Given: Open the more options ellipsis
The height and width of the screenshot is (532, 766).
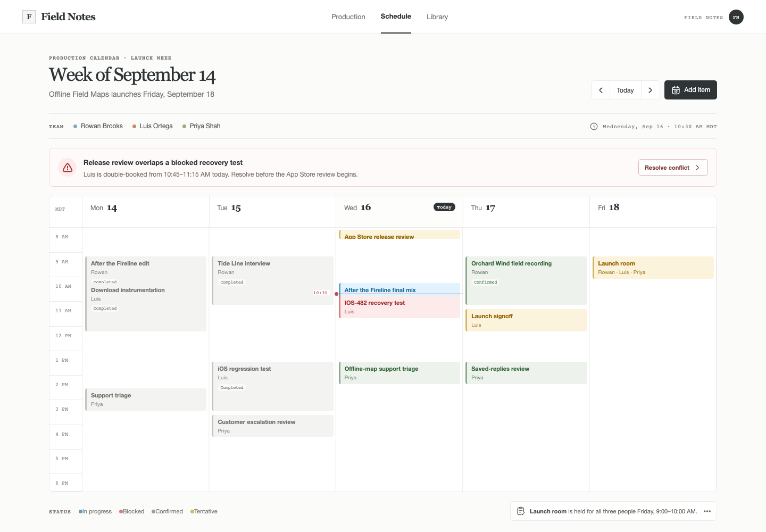Looking at the screenshot, I should click(x=707, y=511).
